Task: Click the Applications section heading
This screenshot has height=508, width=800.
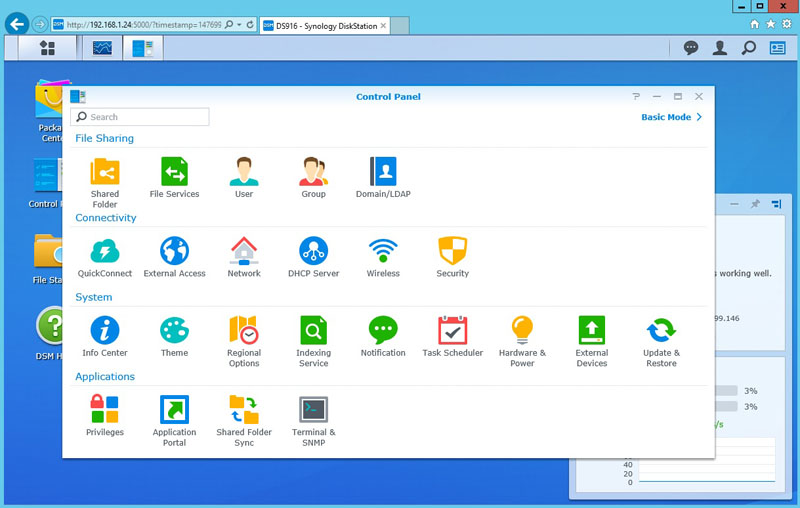Action: coord(105,376)
